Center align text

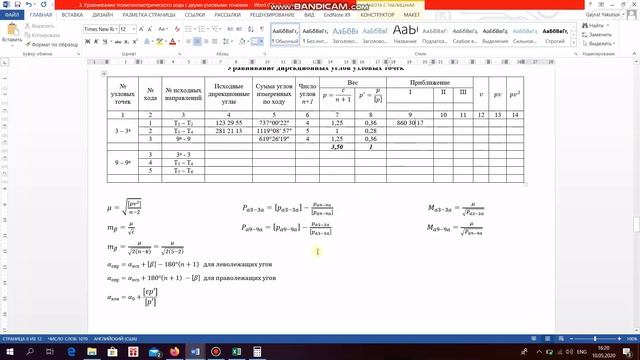tap(197, 41)
